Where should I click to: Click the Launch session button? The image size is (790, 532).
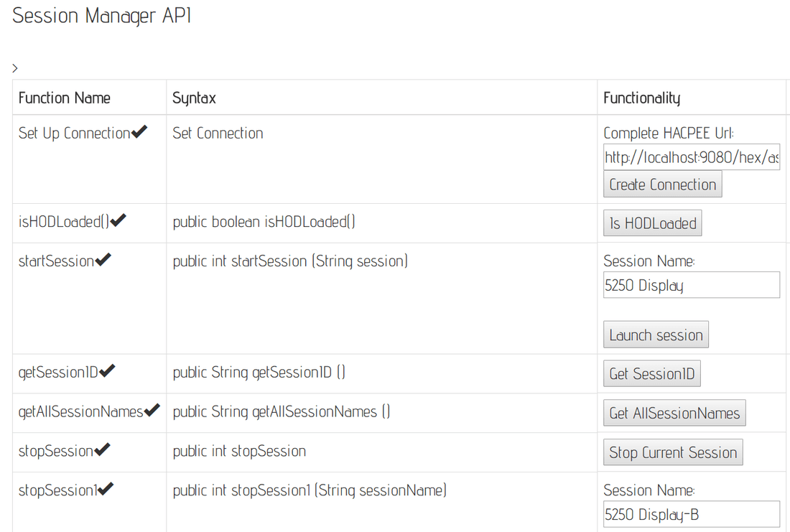656,335
